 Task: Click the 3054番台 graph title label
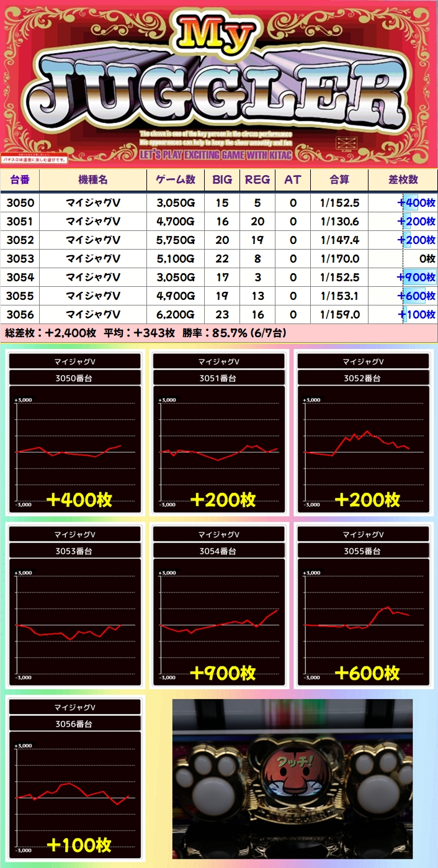tap(218, 551)
